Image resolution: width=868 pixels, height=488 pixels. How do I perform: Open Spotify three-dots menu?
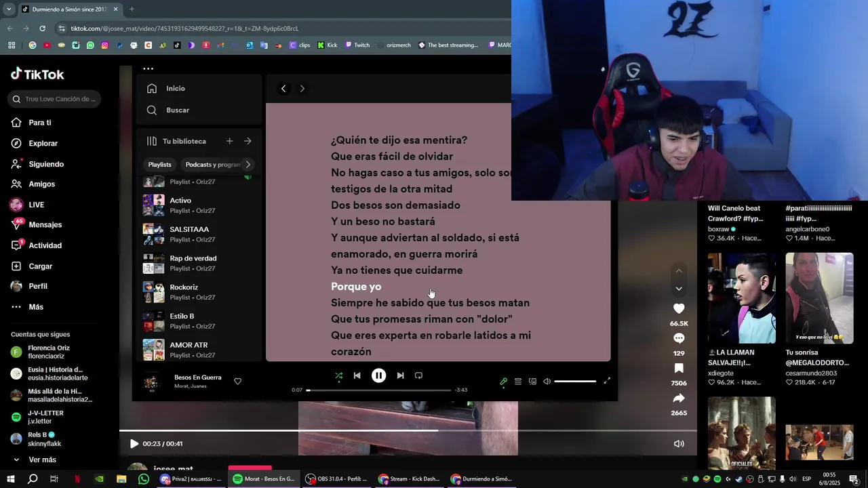tap(149, 68)
